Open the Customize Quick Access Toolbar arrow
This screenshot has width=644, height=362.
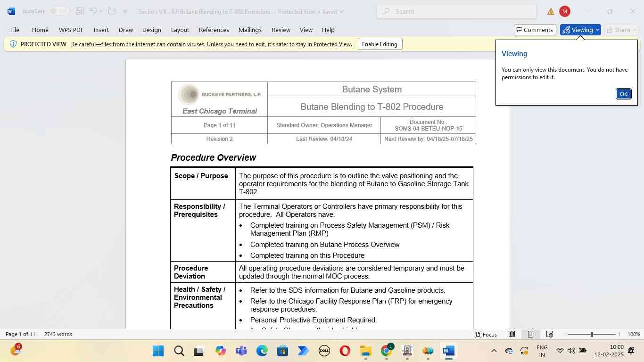125,11
